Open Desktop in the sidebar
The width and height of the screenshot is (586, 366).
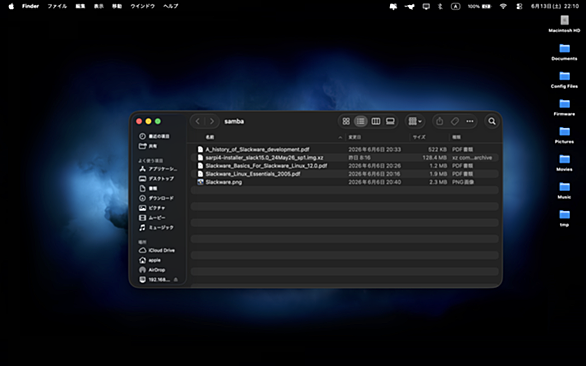(157, 179)
